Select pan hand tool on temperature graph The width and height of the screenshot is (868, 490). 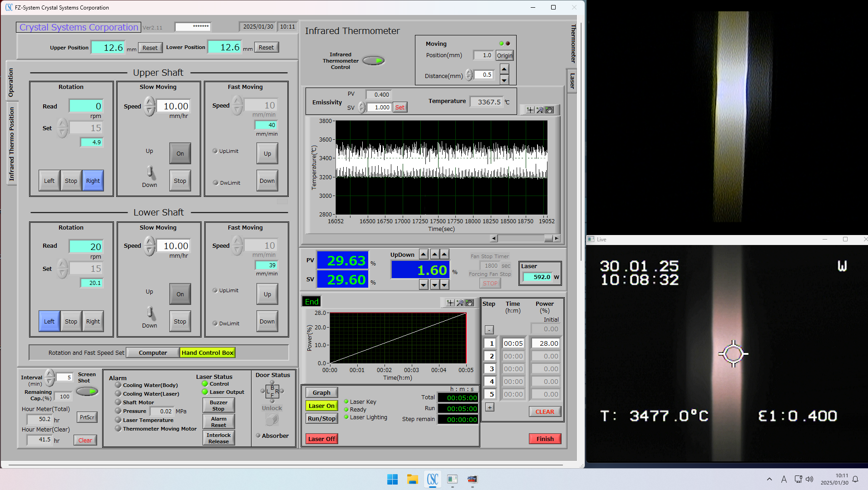tap(549, 110)
